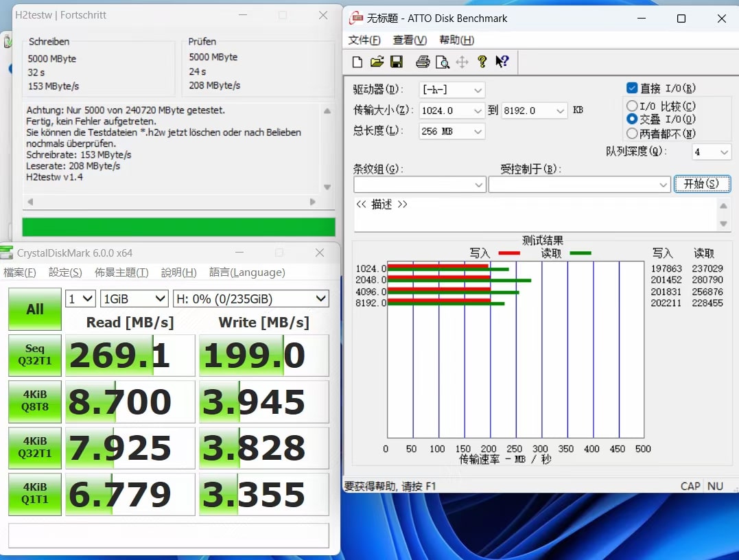Screen dimensions: 739x560
Task: Click the Open folder icon in ATTO toolbar
Action: point(377,62)
